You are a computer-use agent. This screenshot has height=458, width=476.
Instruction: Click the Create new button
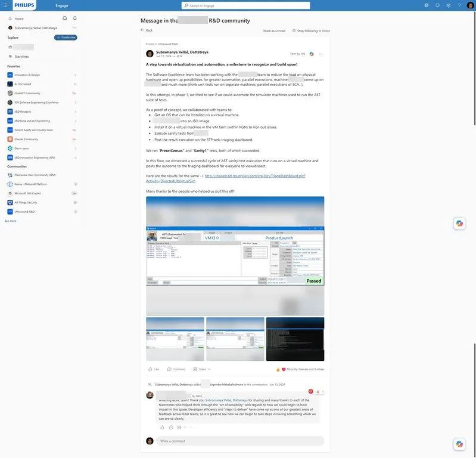coord(66,38)
